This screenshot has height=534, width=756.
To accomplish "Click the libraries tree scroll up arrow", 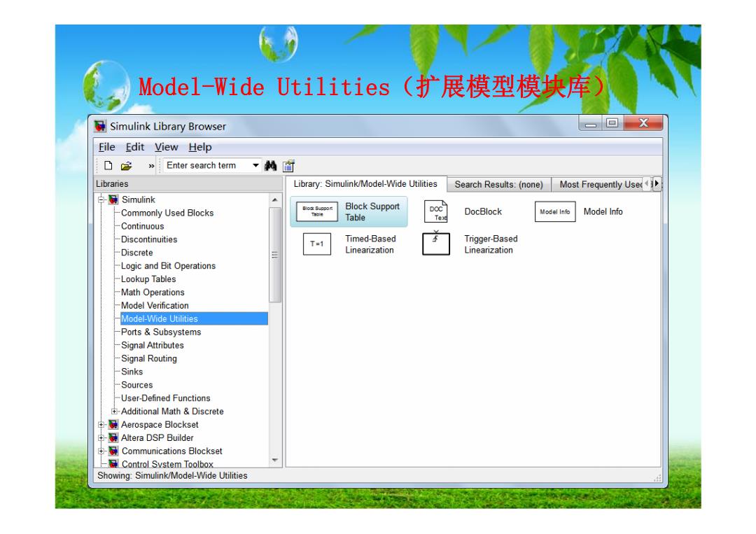I will [275, 199].
